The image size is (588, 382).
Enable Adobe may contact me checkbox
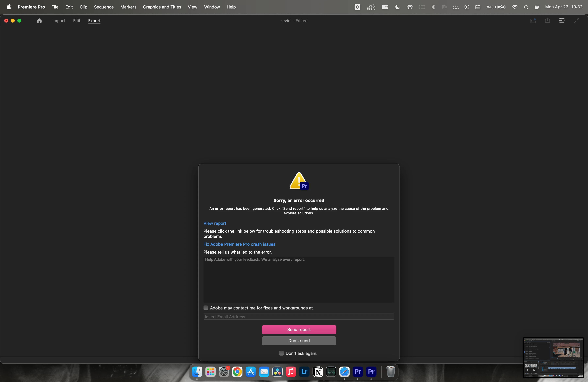(206, 308)
